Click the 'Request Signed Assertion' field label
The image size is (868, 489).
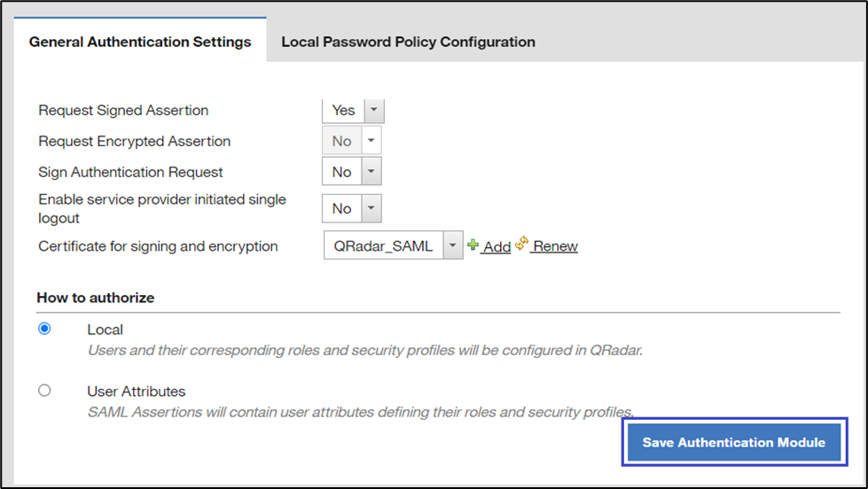[123, 111]
